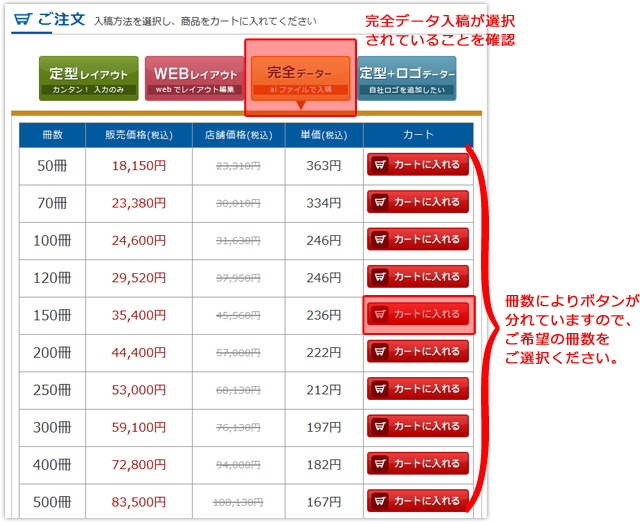
Task: Click 販売価格(税込) column header
Action: (139, 135)
